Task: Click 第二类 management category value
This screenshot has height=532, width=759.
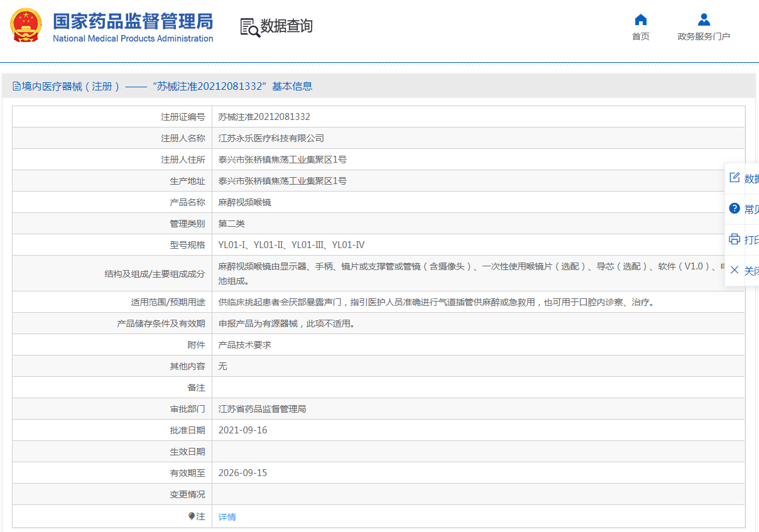Action: (231, 224)
